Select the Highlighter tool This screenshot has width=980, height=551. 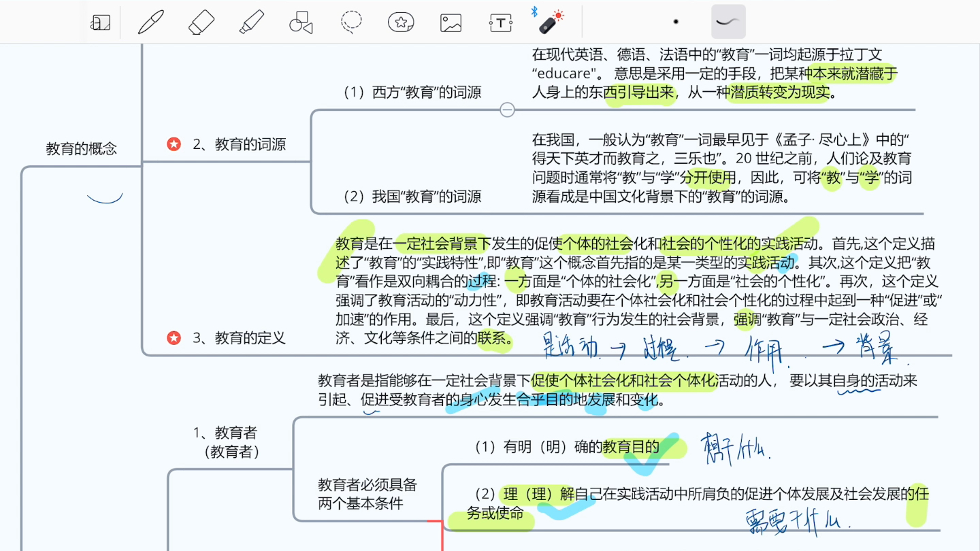pos(251,22)
